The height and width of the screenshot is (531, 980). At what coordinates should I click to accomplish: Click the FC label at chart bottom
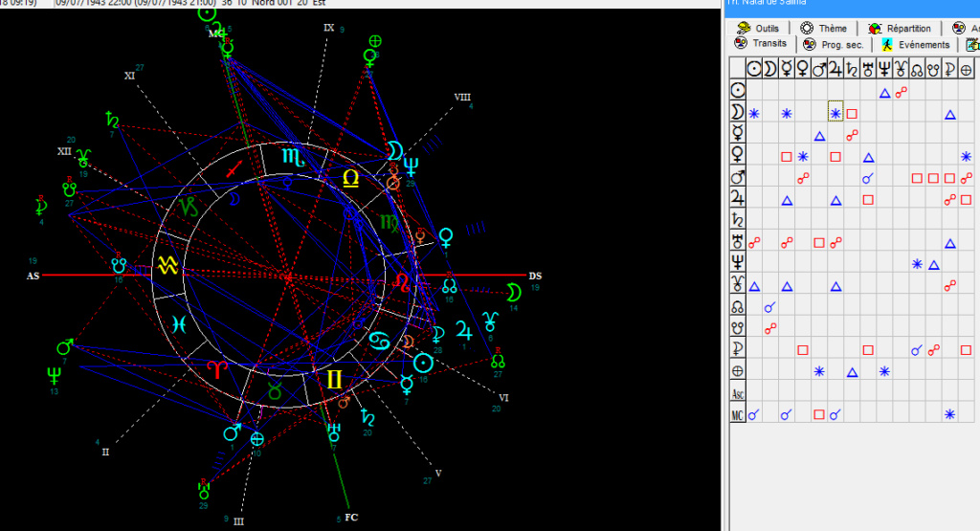click(x=351, y=518)
